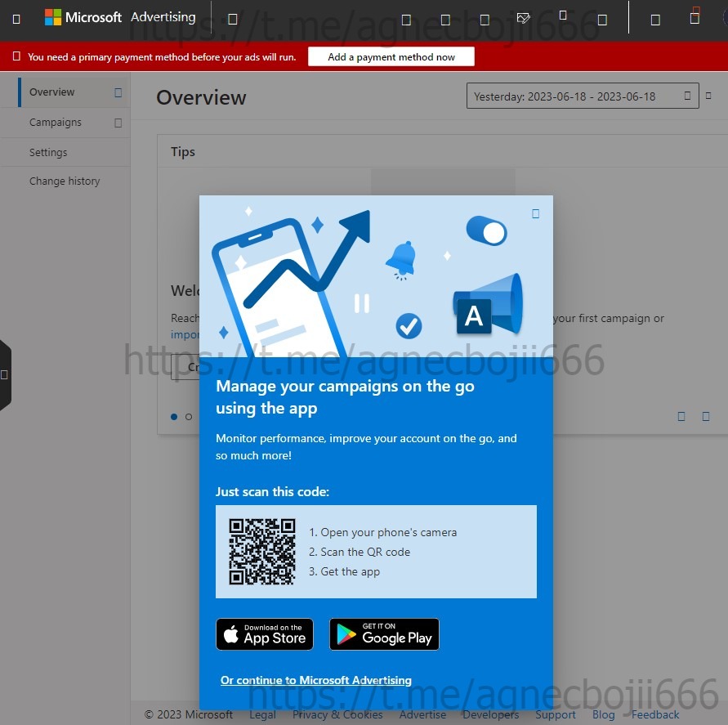Open Campaigns in the left navigation

[56, 122]
